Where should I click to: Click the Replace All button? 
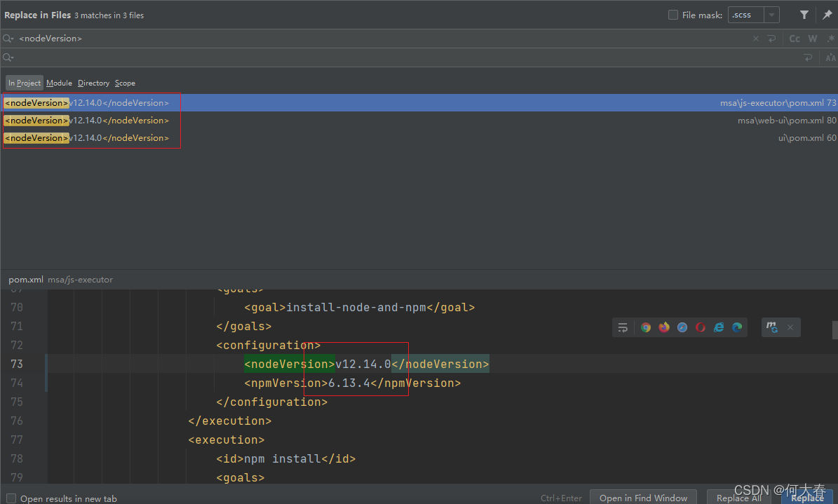(x=739, y=498)
